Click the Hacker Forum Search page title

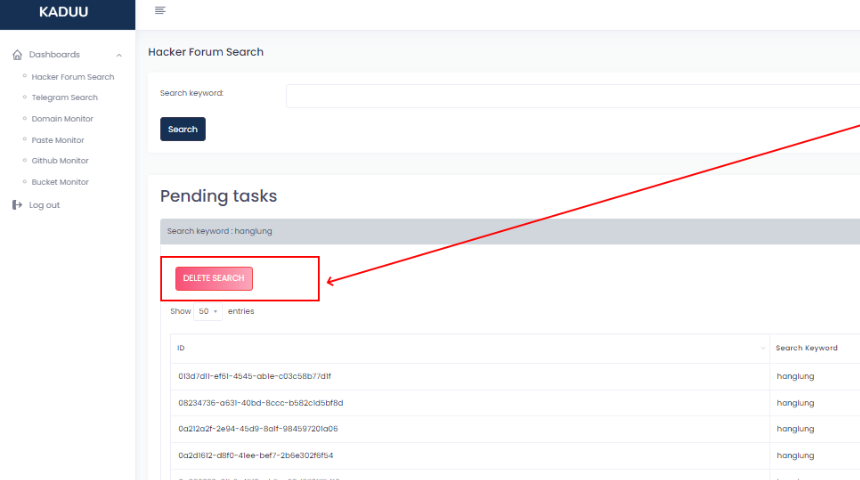[x=206, y=52]
